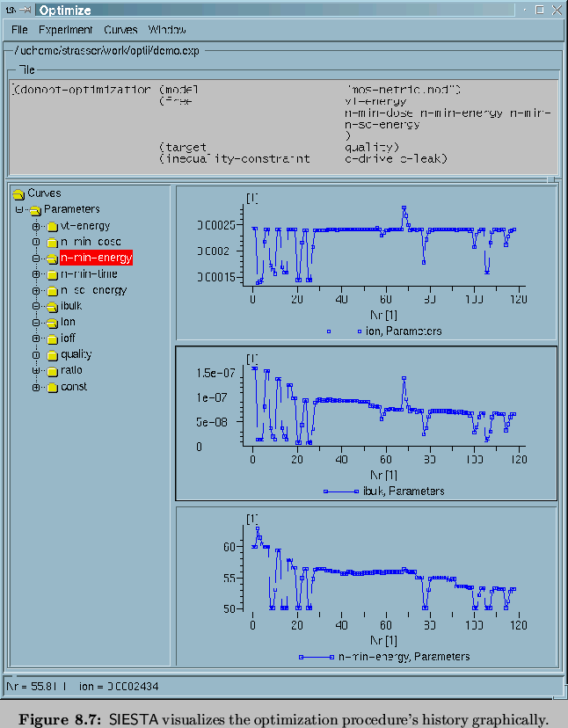Open the Experiment menu
568x728 pixels.
pyautogui.click(x=59, y=30)
